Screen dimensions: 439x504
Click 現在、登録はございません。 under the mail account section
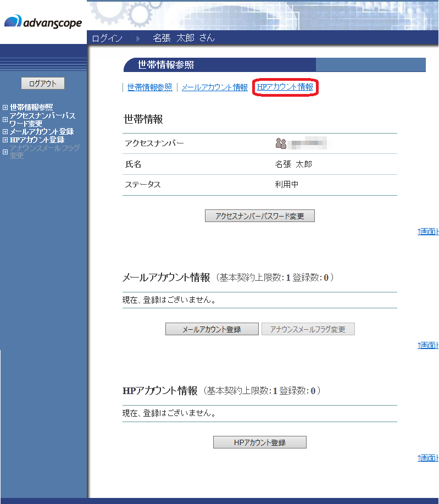click(169, 300)
